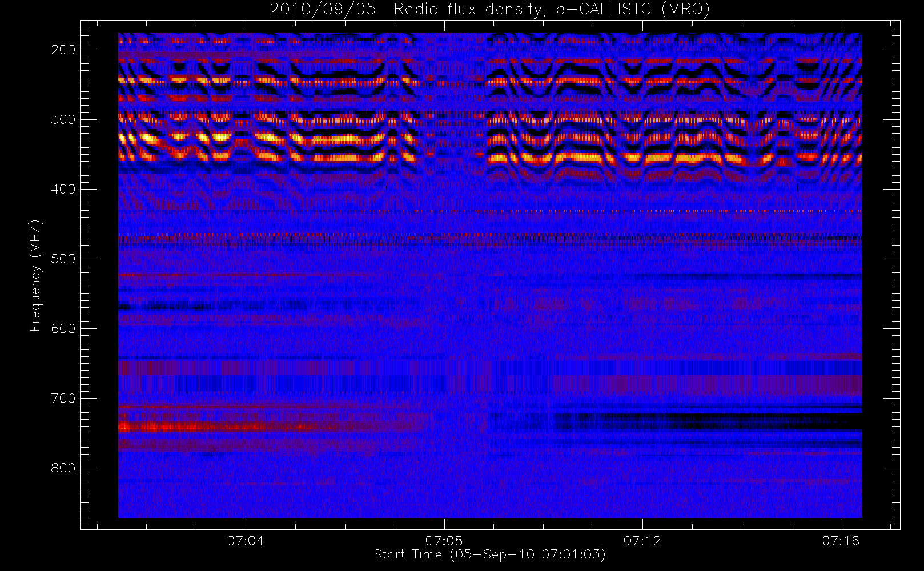Click the 07:12 time tick label
The height and width of the screenshot is (571, 924).
(x=642, y=541)
